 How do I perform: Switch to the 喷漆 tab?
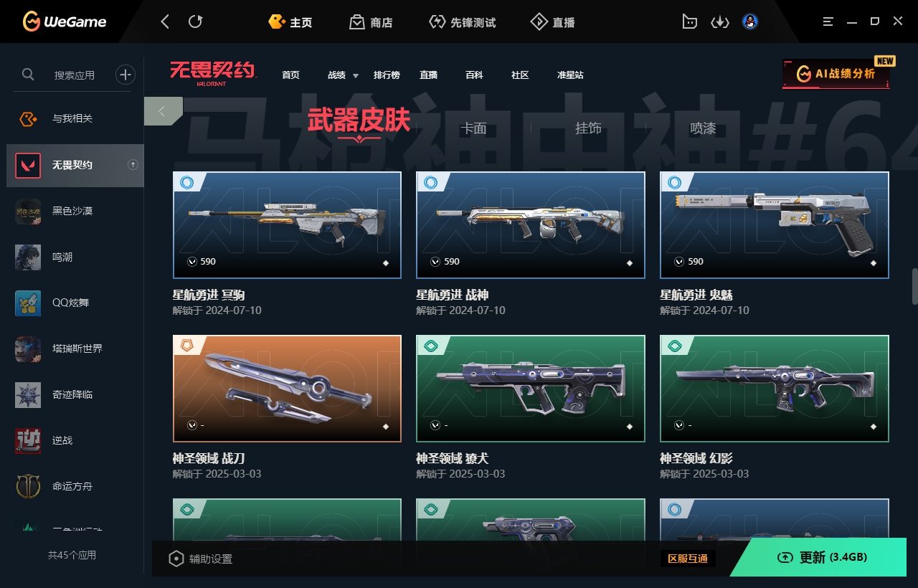click(703, 128)
